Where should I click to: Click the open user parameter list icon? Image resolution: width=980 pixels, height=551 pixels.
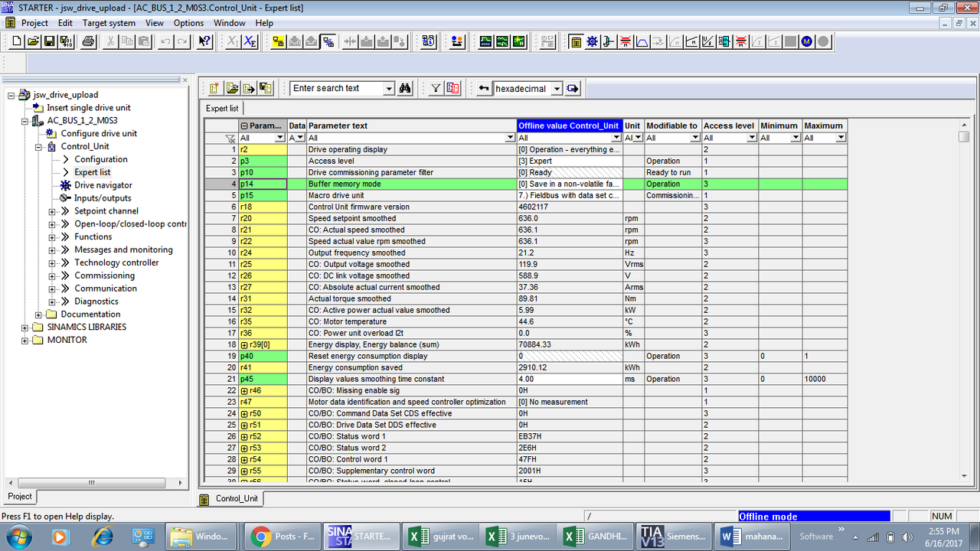232,88
